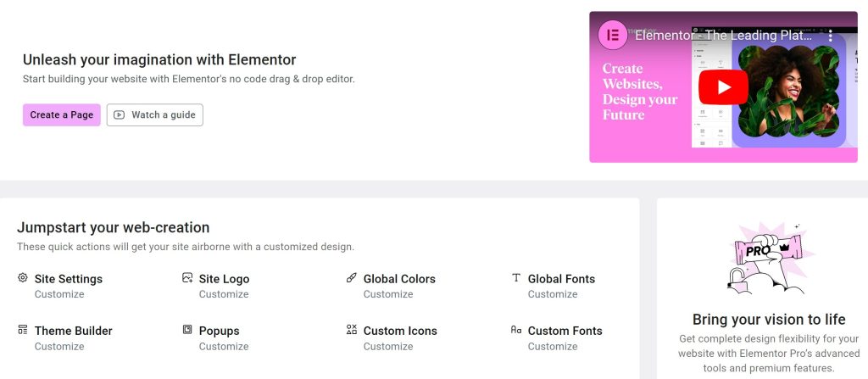868x379 pixels.
Task: Click 'Unleash your imagination with Elementor' heading
Action: click(x=159, y=59)
